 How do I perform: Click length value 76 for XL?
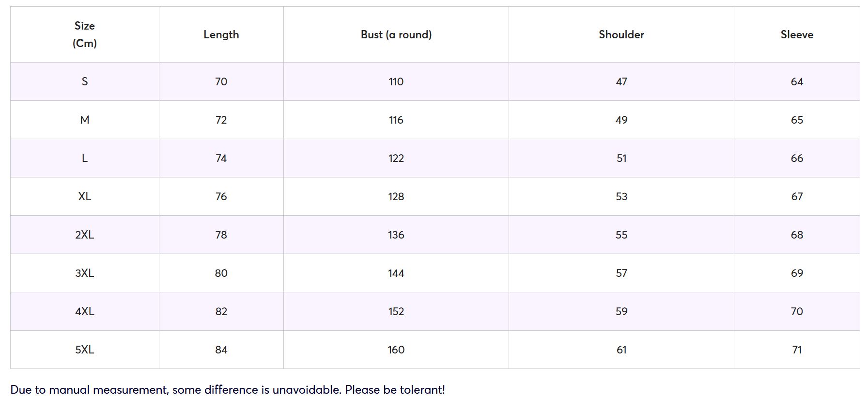[x=221, y=196]
